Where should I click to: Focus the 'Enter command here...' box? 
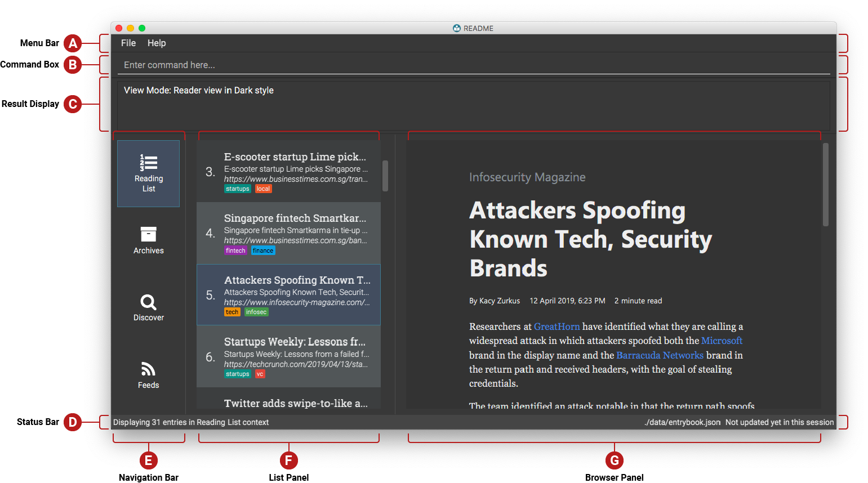point(474,65)
